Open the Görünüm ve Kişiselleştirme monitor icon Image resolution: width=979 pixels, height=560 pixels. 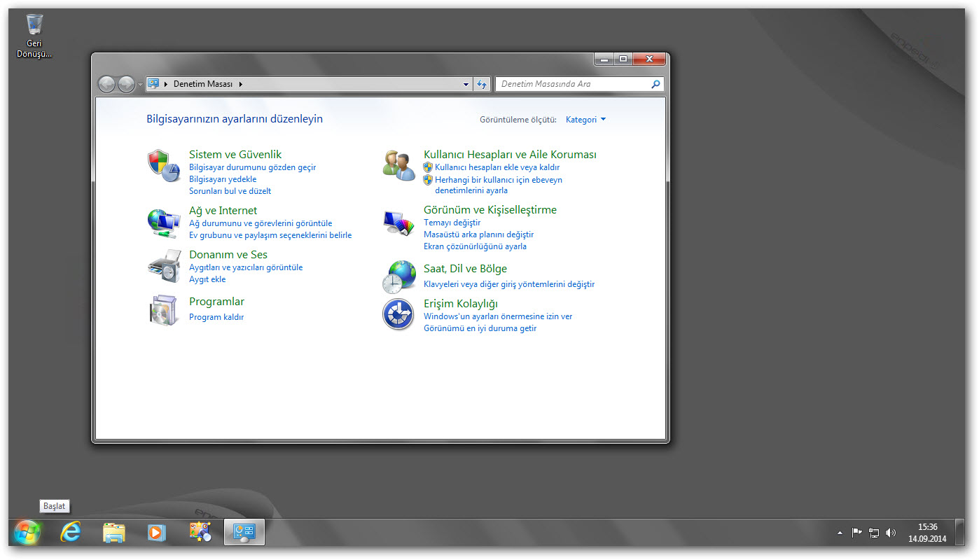coord(399,223)
